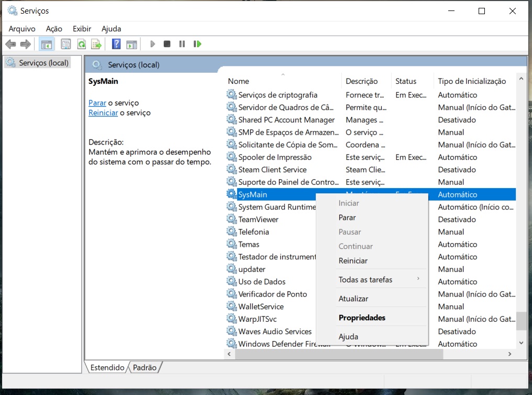
Task: Click the green Refresh toolbar icon
Action: pyautogui.click(x=82, y=44)
